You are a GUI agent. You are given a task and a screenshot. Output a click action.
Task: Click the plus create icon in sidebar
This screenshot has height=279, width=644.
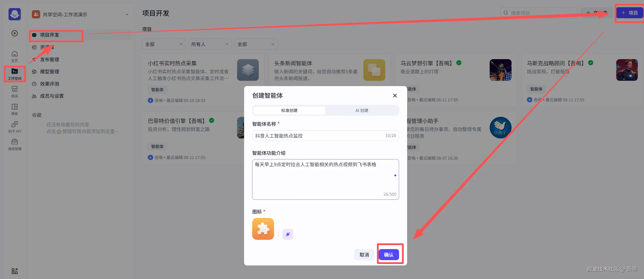click(14, 33)
